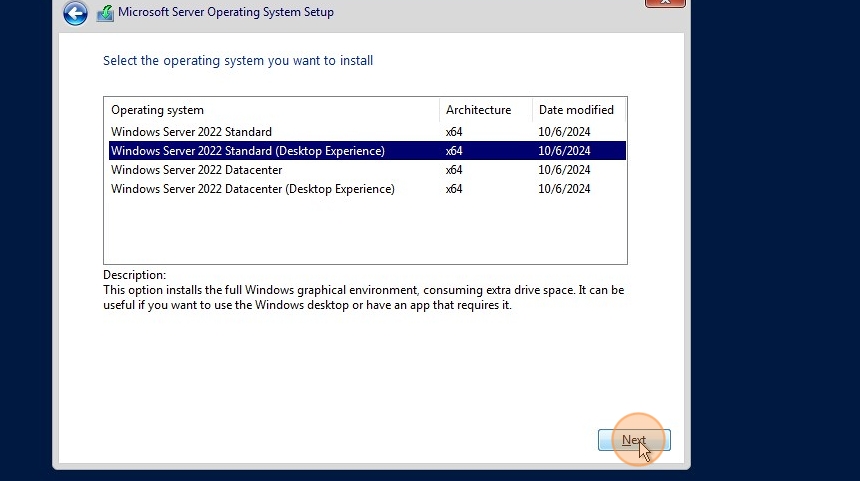Select Windows Server 2022 Standard core option
860x481 pixels.
tap(367, 132)
